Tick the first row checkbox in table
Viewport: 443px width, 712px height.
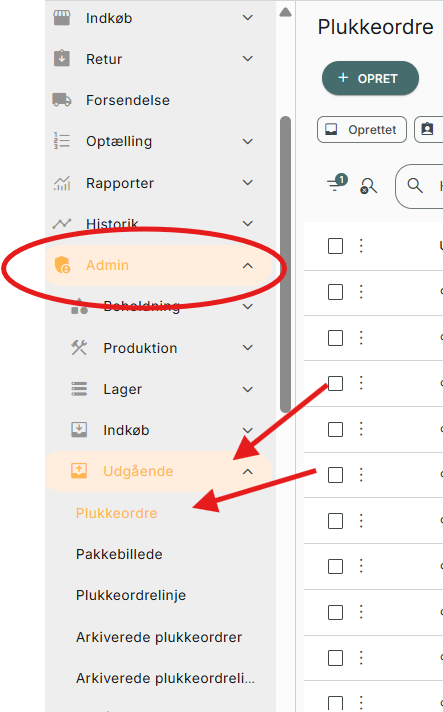pyautogui.click(x=335, y=246)
